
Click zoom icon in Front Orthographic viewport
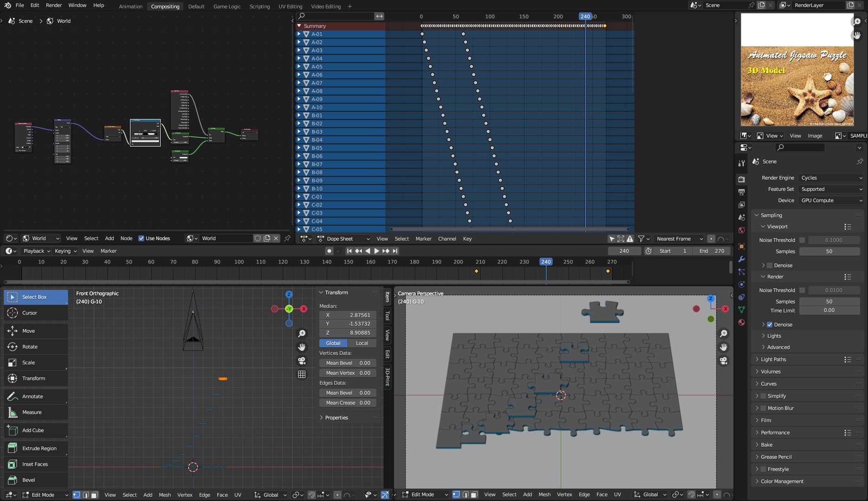point(302,334)
